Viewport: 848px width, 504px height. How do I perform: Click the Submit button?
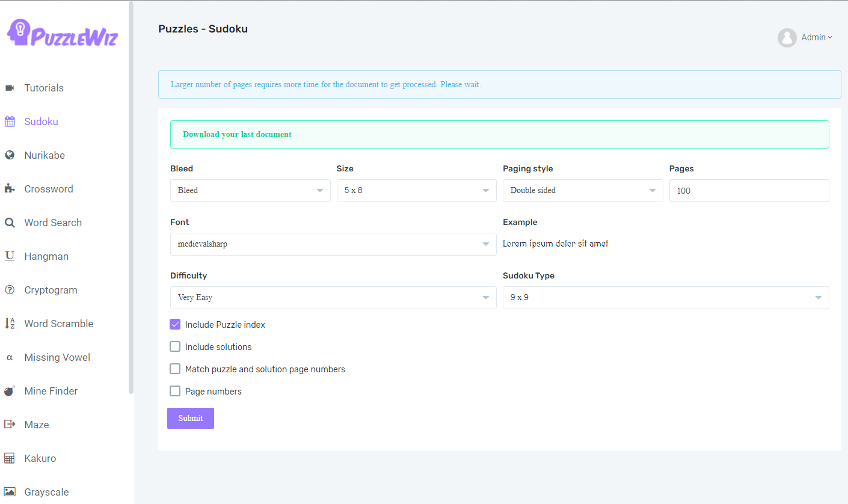pos(191,418)
